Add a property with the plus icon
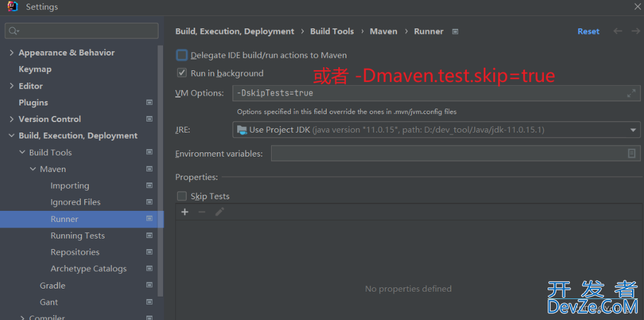Screen dimensions: 644x320 pyautogui.click(x=185, y=211)
